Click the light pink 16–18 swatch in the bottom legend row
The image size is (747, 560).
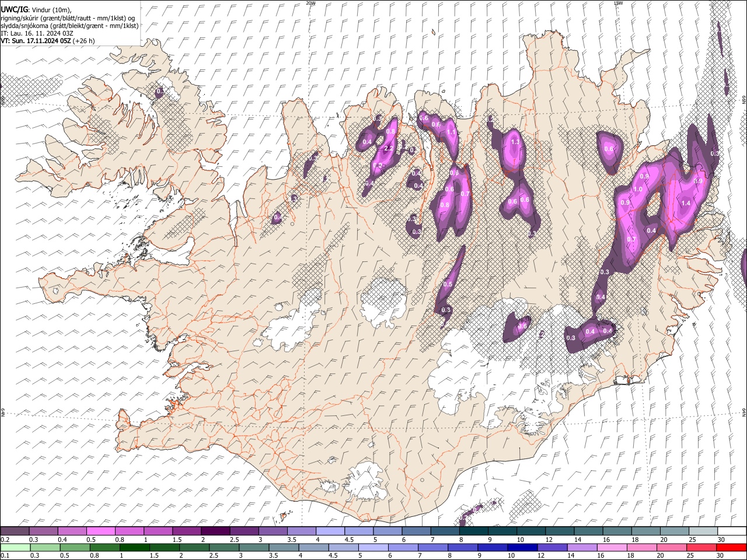pyautogui.click(x=612, y=548)
